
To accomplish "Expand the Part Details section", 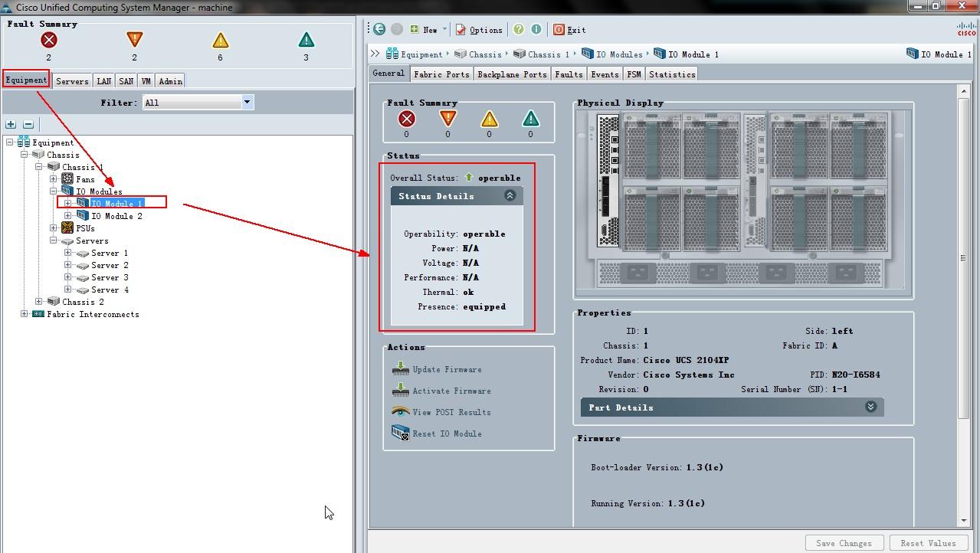I will (x=870, y=407).
